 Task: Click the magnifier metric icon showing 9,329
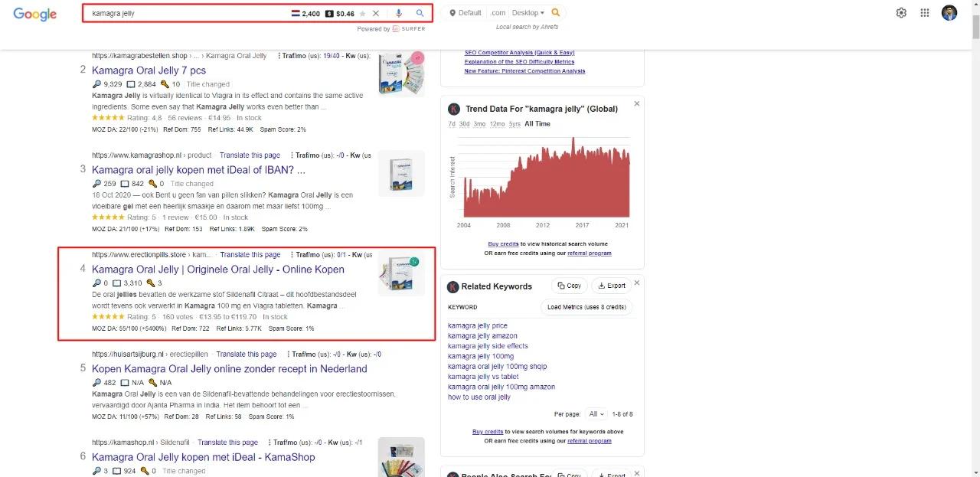coord(96,84)
